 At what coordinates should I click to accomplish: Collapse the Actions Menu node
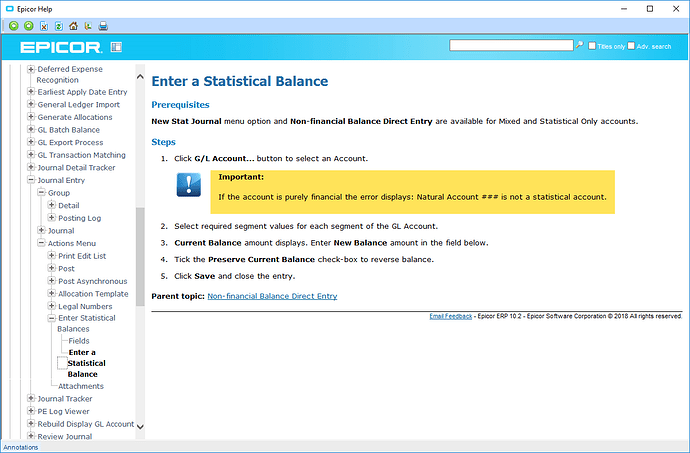coord(41,243)
